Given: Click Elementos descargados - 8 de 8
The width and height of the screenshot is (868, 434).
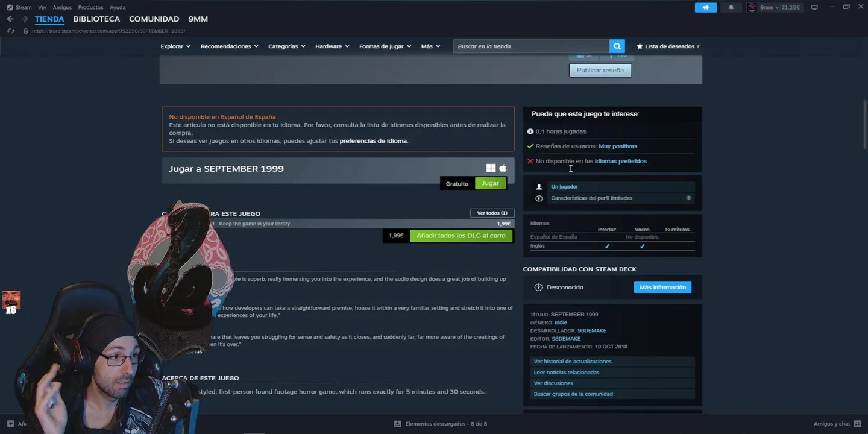Looking at the screenshot, I should tap(446, 424).
